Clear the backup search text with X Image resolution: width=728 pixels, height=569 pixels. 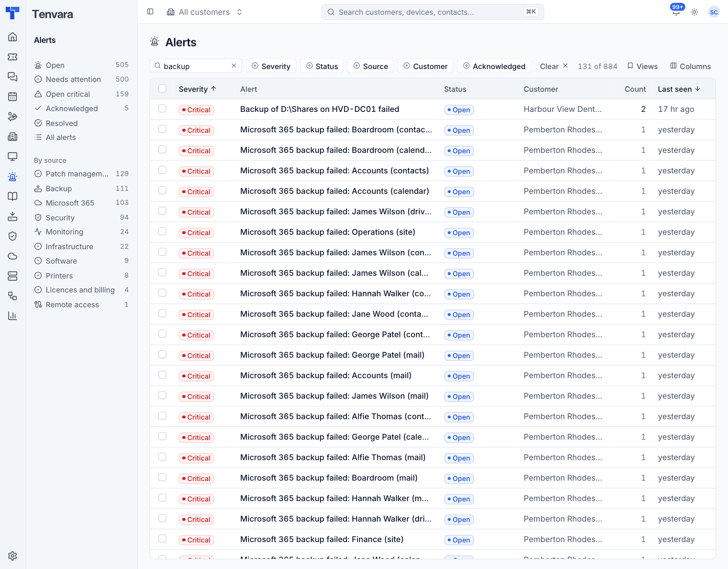click(x=234, y=66)
